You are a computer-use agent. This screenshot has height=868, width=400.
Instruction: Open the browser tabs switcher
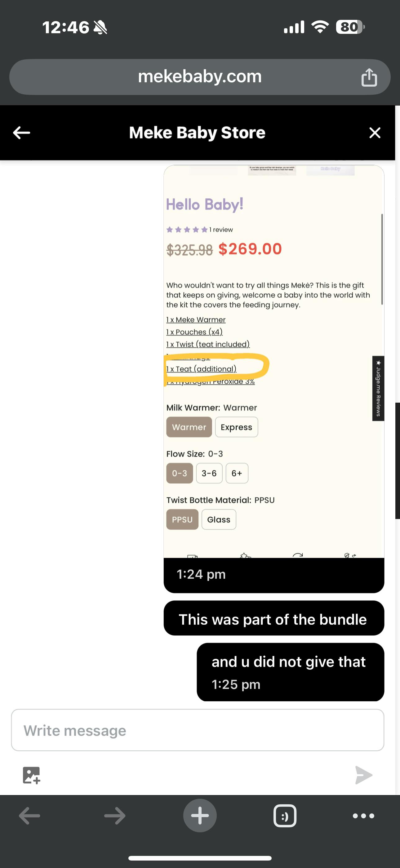pyautogui.click(x=285, y=816)
